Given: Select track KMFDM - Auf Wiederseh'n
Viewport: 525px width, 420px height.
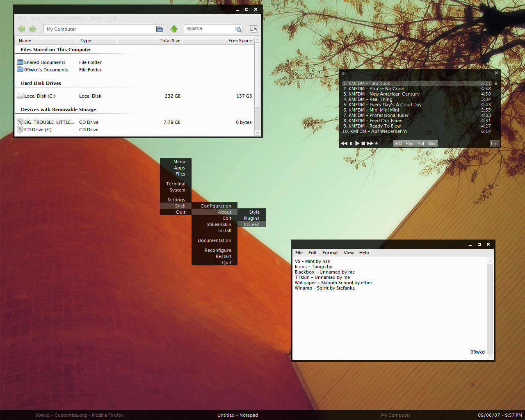Looking at the screenshot, I should [417, 131].
